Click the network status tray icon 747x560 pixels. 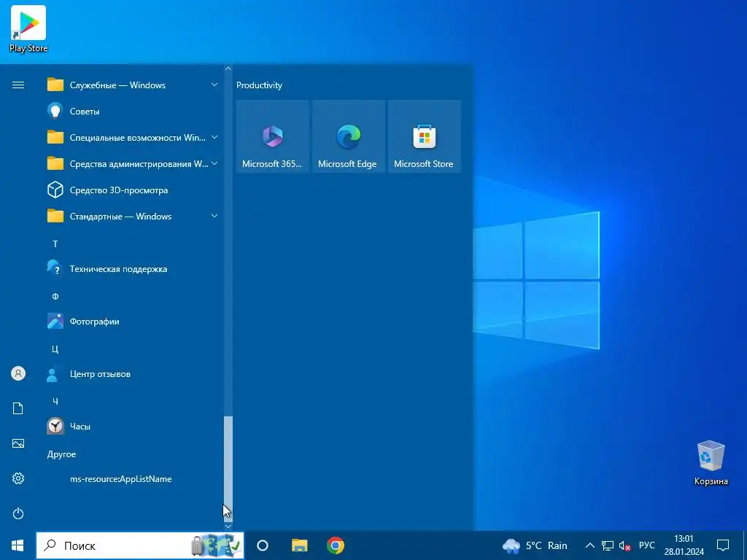608,545
